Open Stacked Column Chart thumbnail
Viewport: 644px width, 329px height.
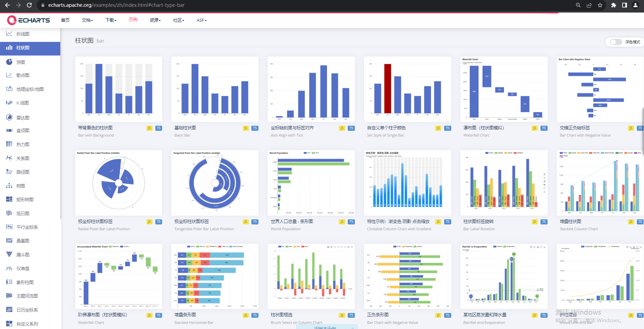click(x=600, y=183)
